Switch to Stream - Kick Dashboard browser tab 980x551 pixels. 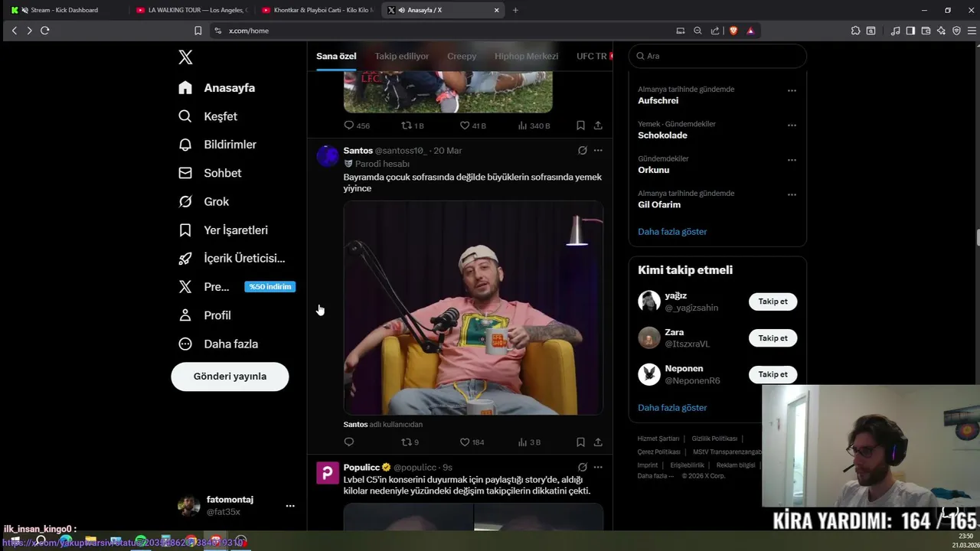[64, 10]
